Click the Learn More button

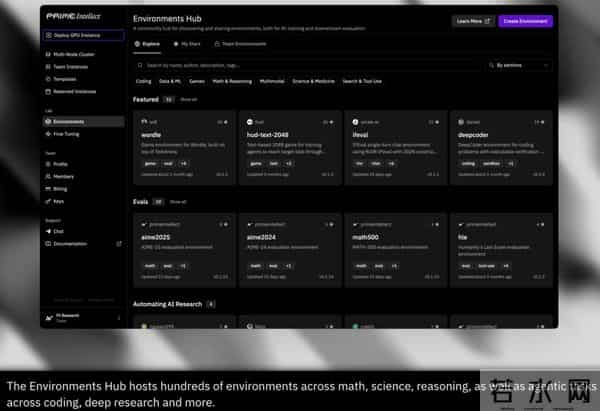pos(473,20)
